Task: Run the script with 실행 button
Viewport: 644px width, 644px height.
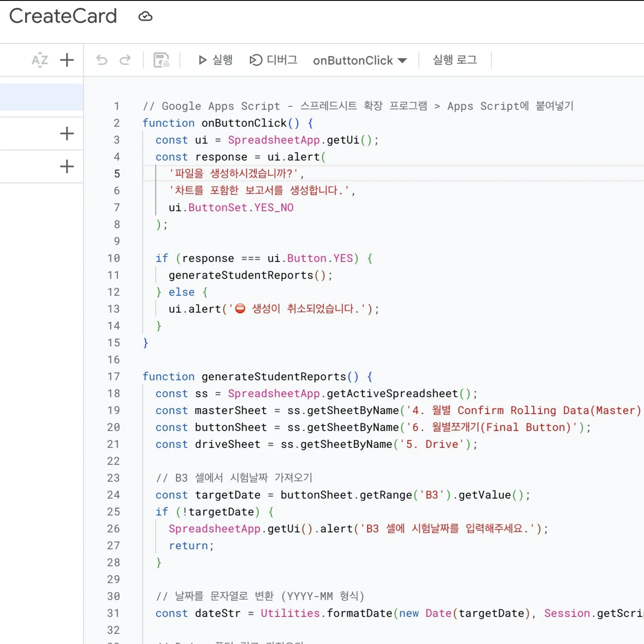Action: coord(215,60)
